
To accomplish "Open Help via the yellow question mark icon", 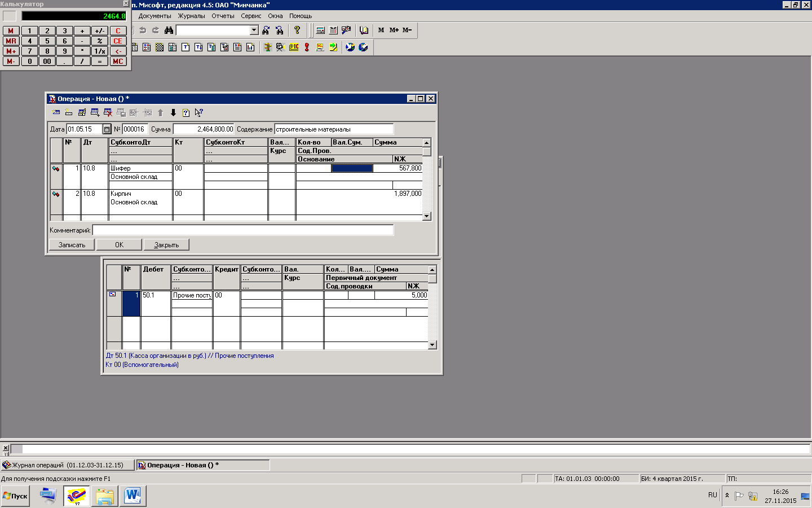I will (x=297, y=30).
